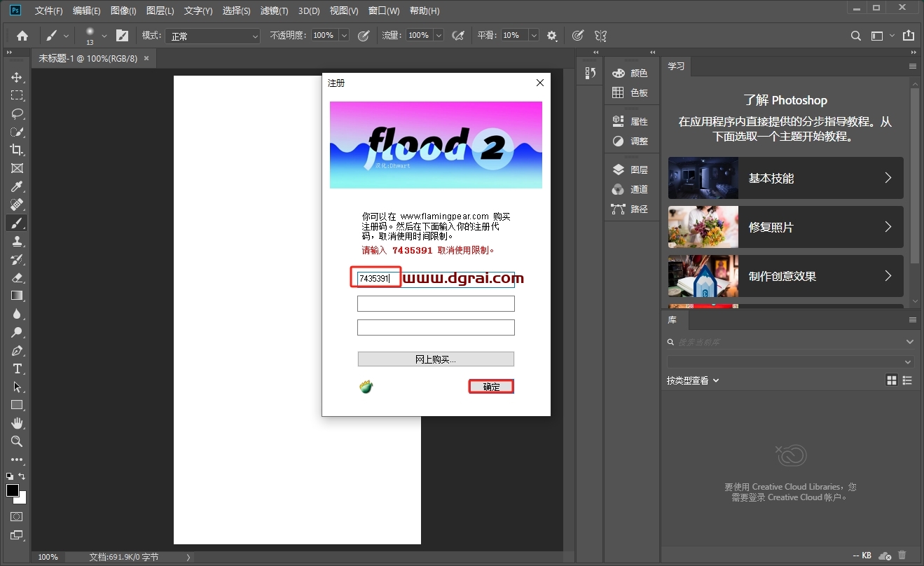924x566 pixels.
Task: Open brush smoothing options gear
Action: (x=552, y=36)
